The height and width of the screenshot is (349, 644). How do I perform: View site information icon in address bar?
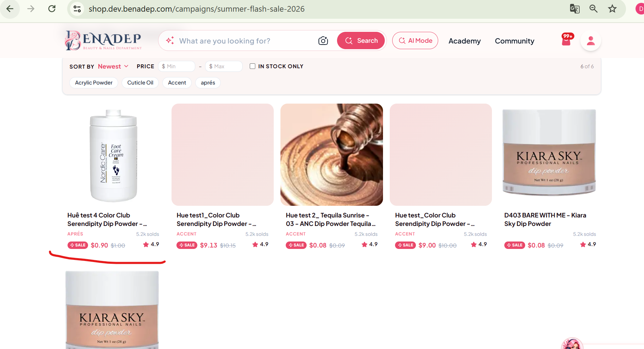(x=77, y=9)
